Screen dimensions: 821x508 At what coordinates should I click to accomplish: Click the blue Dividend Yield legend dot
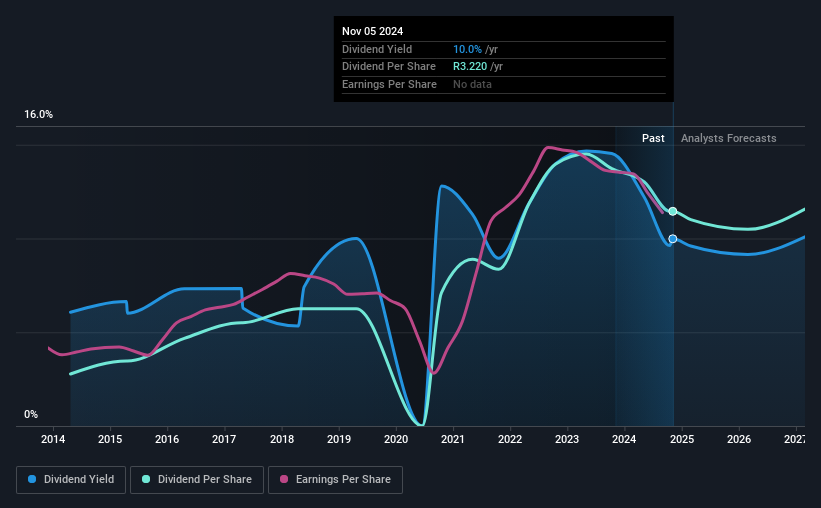(32, 479)
